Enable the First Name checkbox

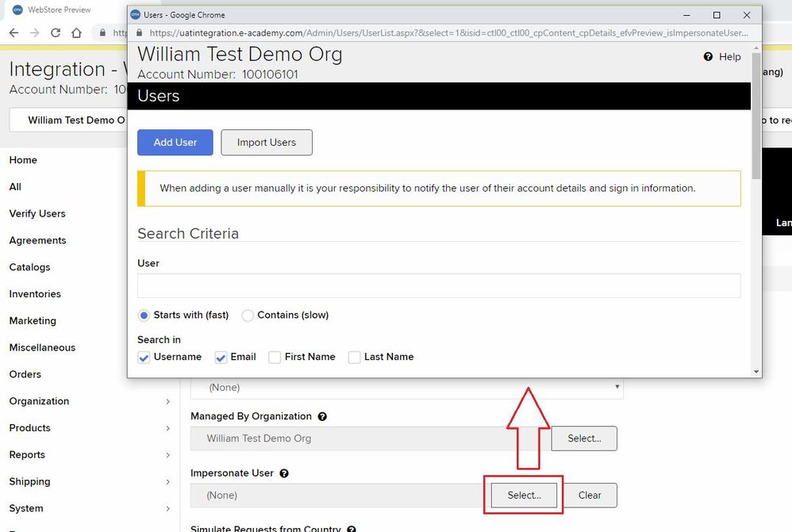pos(275,358)
